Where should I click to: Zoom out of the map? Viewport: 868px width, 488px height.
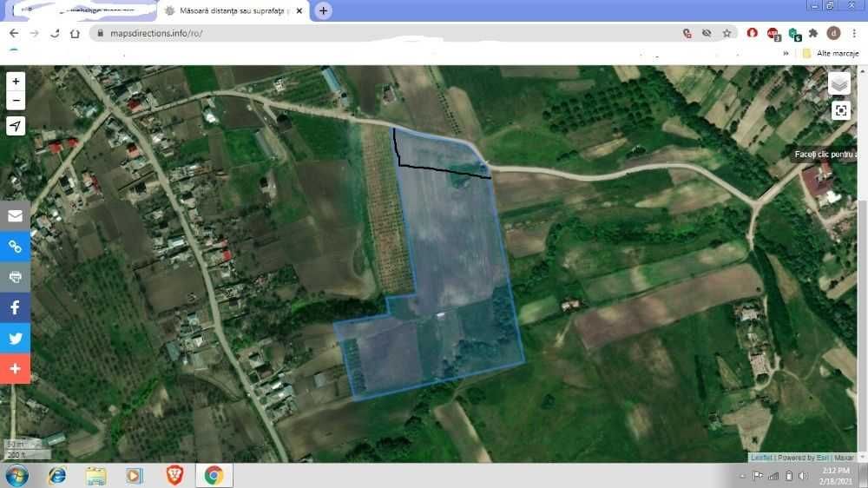click(x=16, y=100)
